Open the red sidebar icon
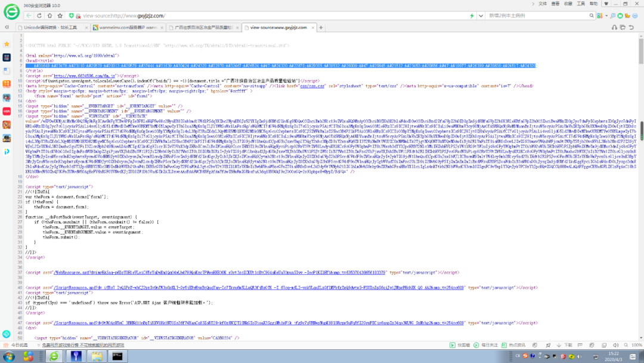The height and width of the screenshot is (363, 644). pyautogui.click(x=7, y=111)
